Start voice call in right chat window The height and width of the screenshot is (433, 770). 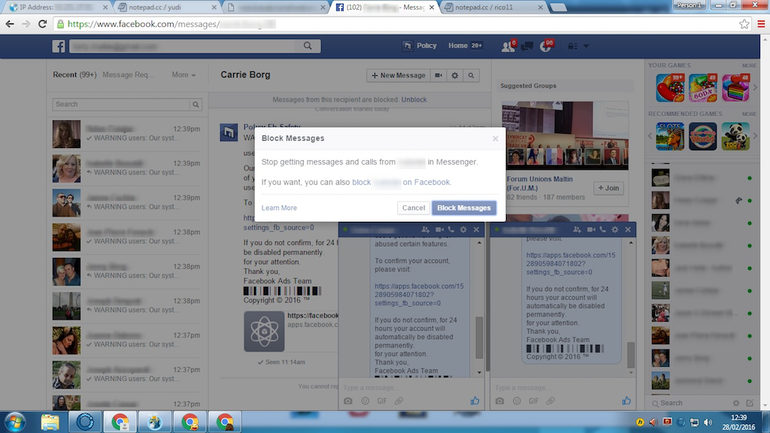pos(603,229)
